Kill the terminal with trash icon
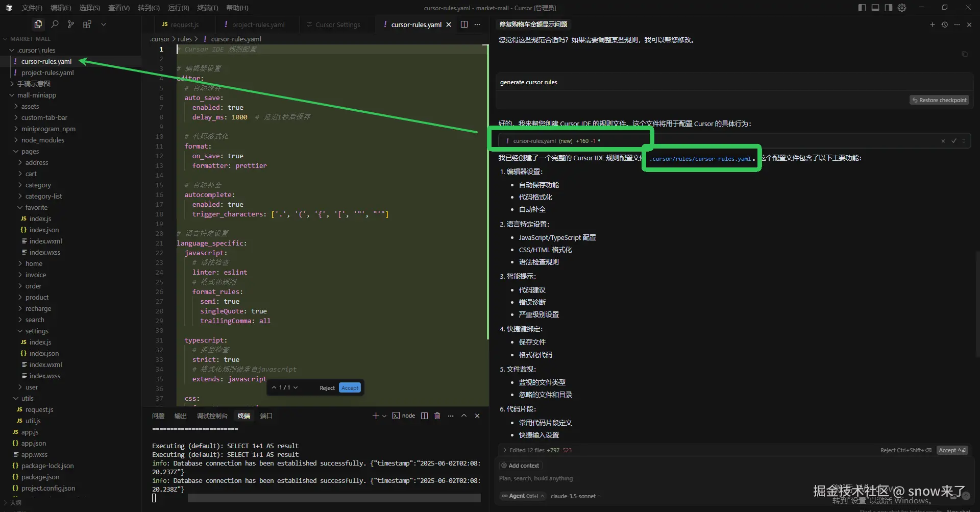This screenshot has height=512, width=980. (x=437, y=416)
